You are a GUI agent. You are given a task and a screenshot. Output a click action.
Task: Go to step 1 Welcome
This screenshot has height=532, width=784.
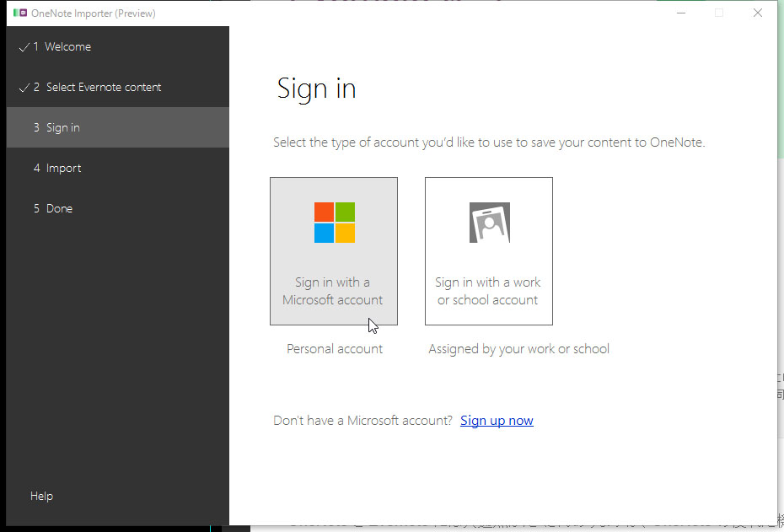[118, 46]
